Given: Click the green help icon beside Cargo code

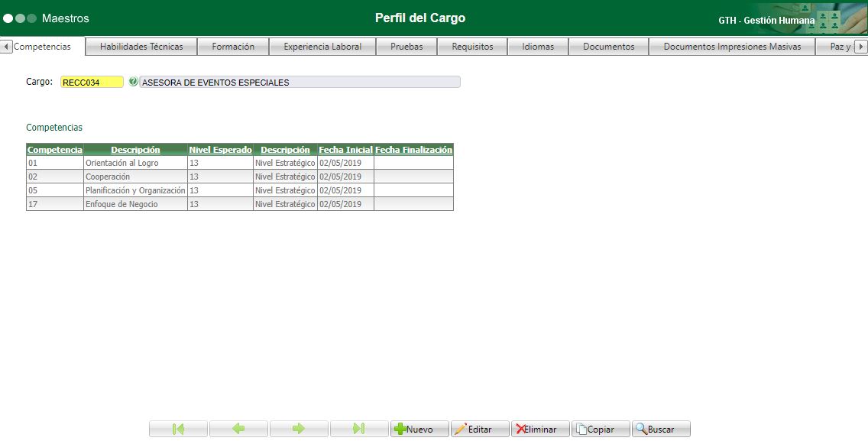Looking at the screenshot, I should coord(133,82).
